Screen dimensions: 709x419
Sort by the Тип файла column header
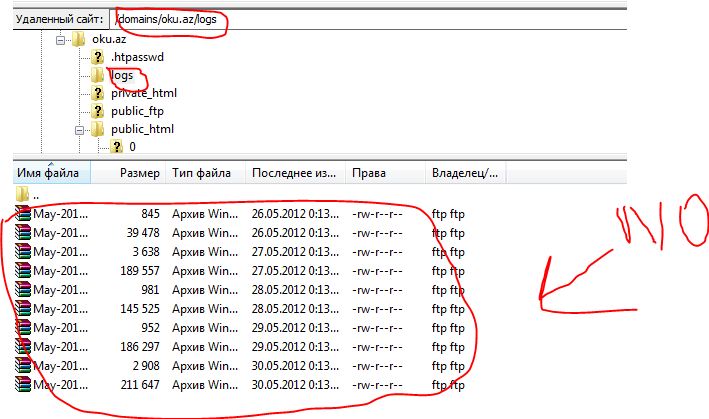(207, 173)
